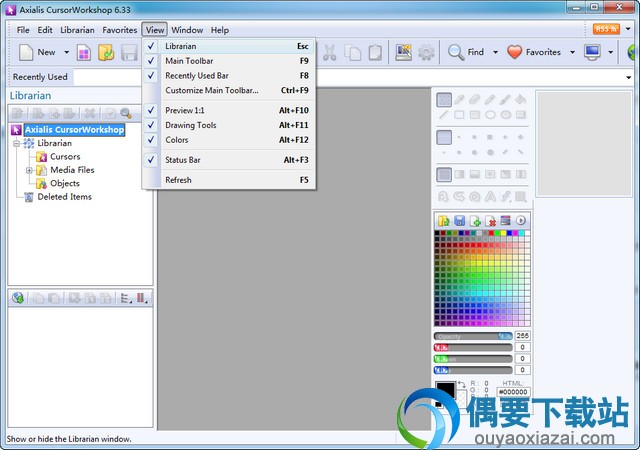
Task: Click the palette bars options icon
Action: point(505,221)
